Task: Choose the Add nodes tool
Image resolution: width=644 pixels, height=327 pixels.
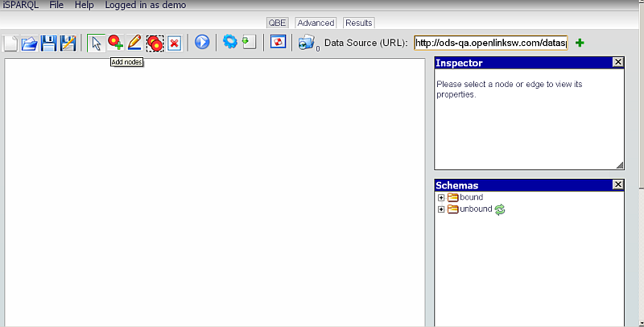Action: click(115, 43)
